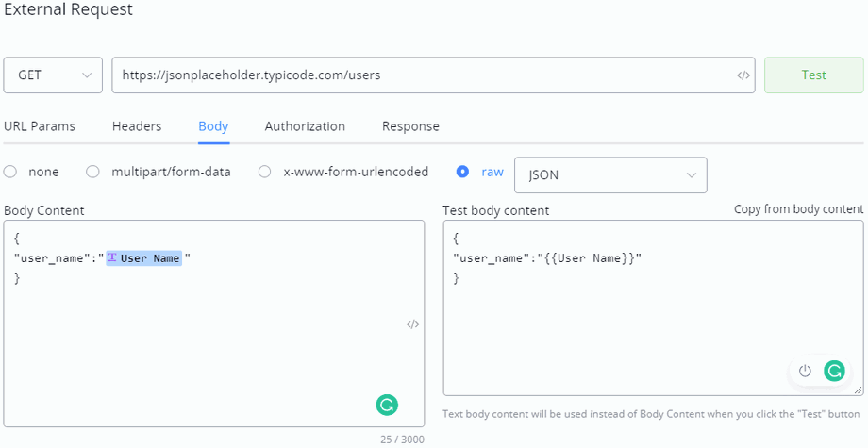This screenshot has height=448, width=868.
Task: Click the power icon in Test body box
Action: point(805,371)
